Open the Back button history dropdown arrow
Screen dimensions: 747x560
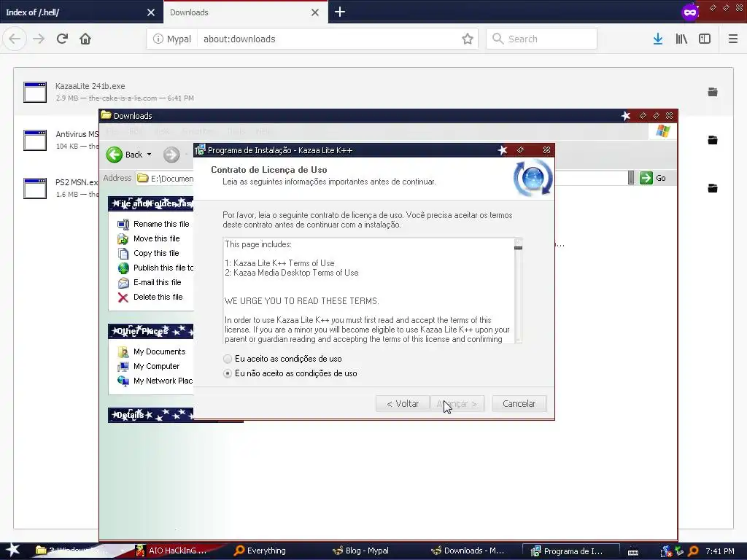tap(149, 155)
